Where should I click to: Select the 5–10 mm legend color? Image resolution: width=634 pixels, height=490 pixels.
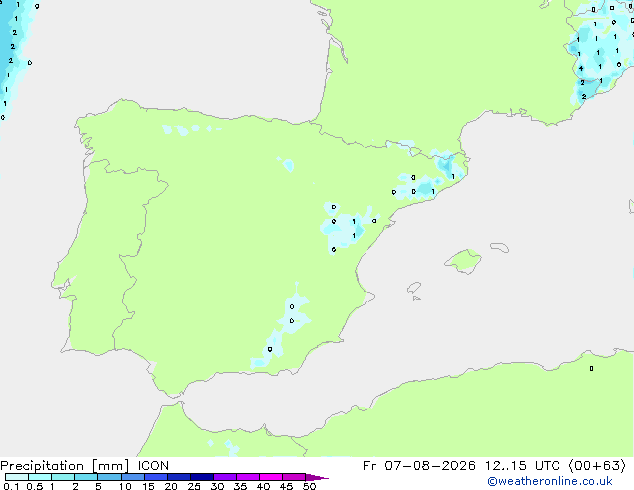(x=109, y=477)
